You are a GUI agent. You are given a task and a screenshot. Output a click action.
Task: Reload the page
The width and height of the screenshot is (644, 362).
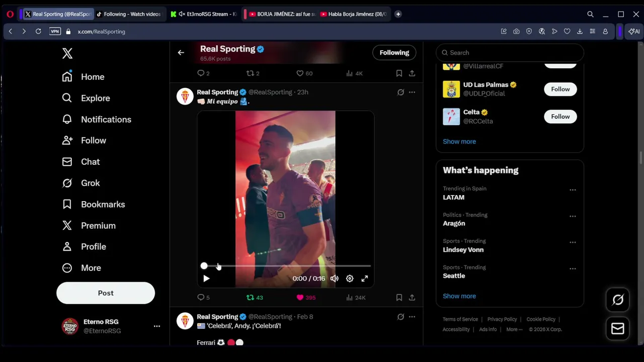point(38,31)
